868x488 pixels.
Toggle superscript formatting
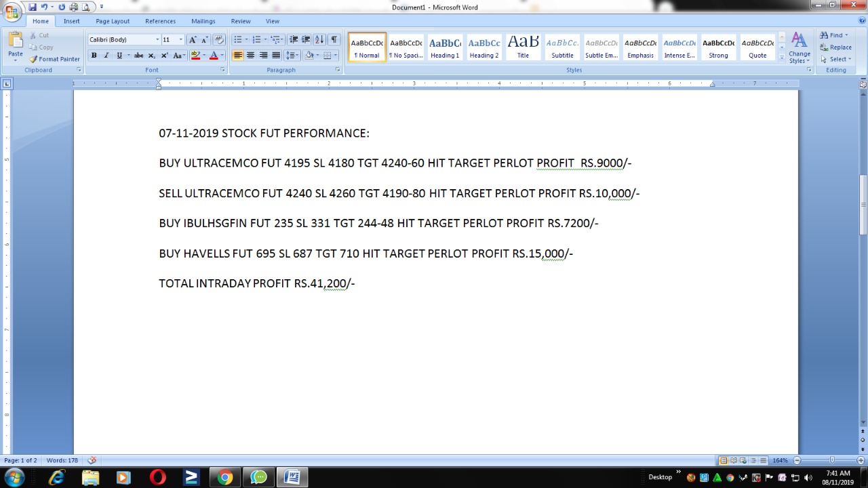pos(164,56)
